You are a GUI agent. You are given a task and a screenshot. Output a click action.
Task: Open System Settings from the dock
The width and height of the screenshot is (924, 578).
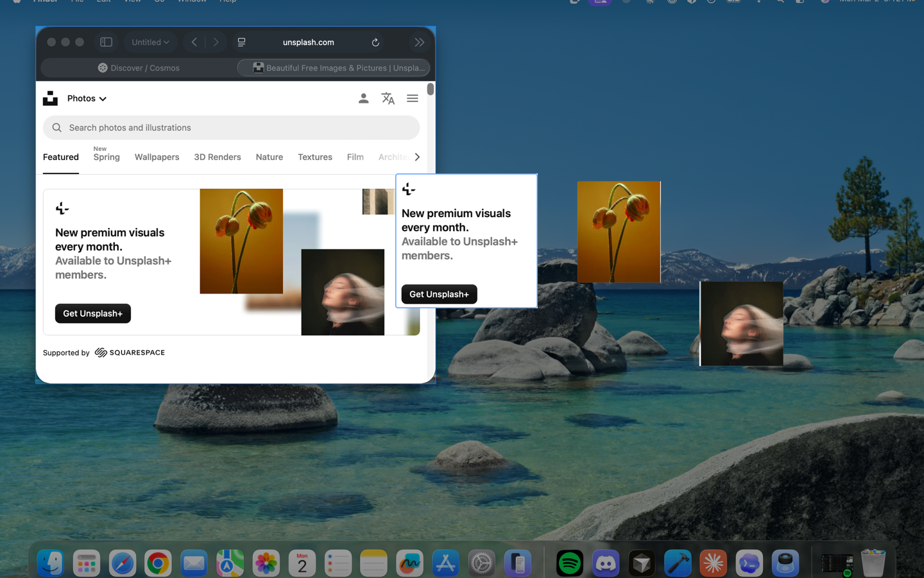pos(481,563)
